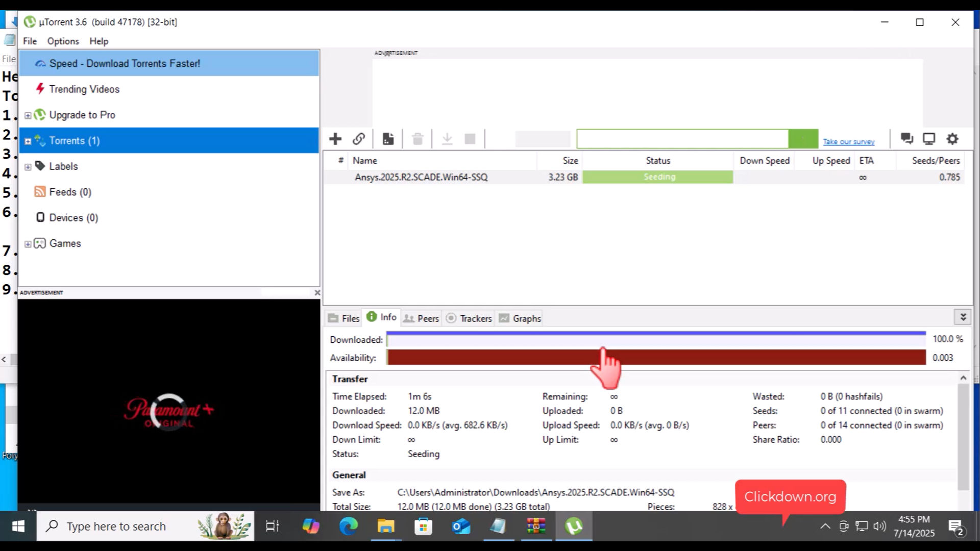The width and height of the screenshot is (980, 551).
Task: Click the Downloaded progress bar
Action: pyautogui.click(x=656, y=339)
